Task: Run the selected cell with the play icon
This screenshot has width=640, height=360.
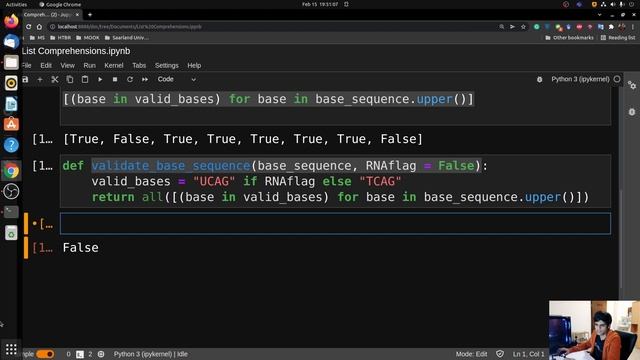Action: (100, 79)
